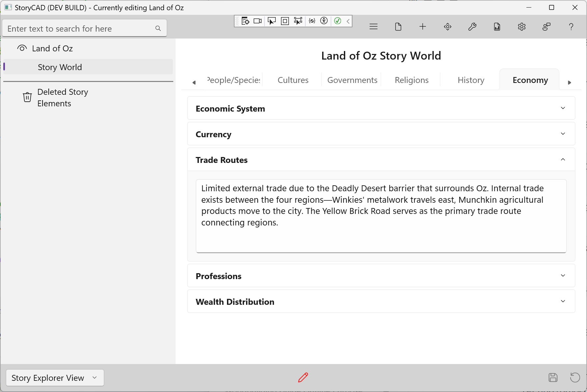Open the Story Explorer View dropdown

55,378
